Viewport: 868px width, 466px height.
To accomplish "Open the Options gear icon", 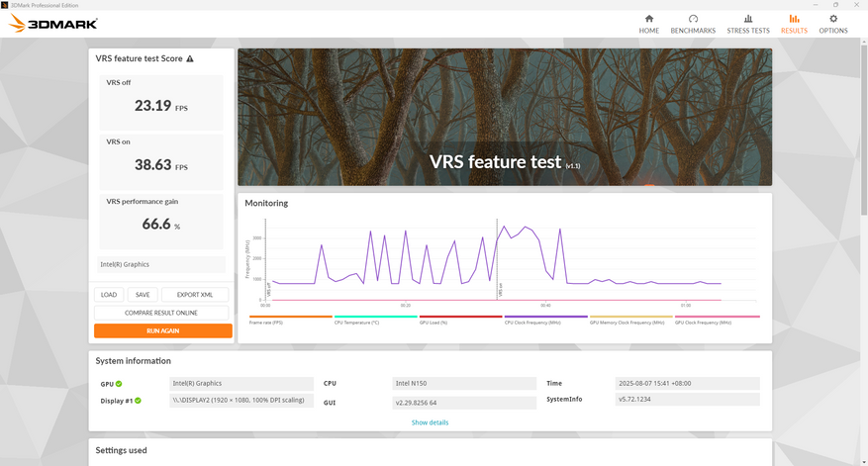I will [833, 19].
